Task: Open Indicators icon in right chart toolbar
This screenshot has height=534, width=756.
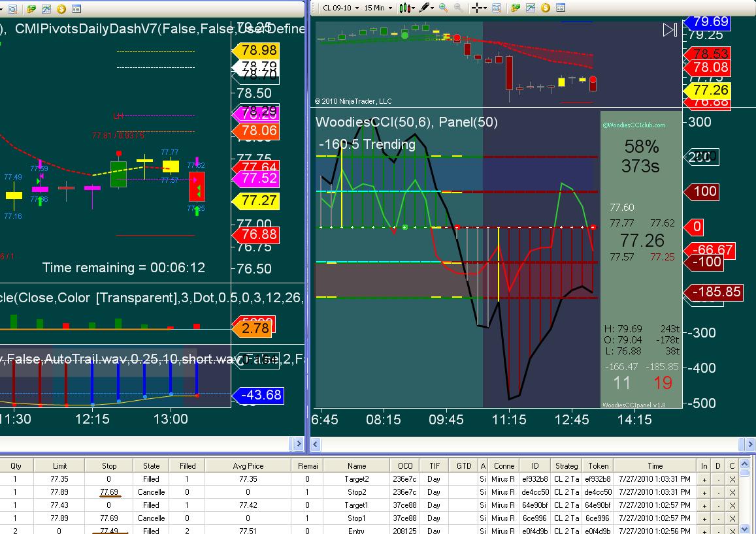Action: point(531,8)
